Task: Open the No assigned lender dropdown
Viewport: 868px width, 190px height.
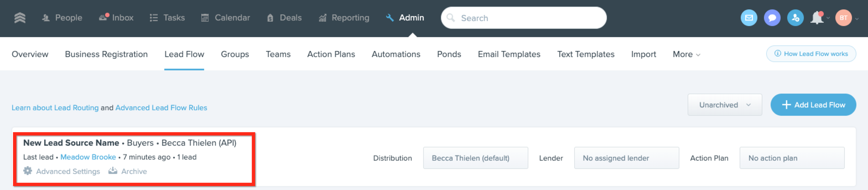Action: (627, 158)
